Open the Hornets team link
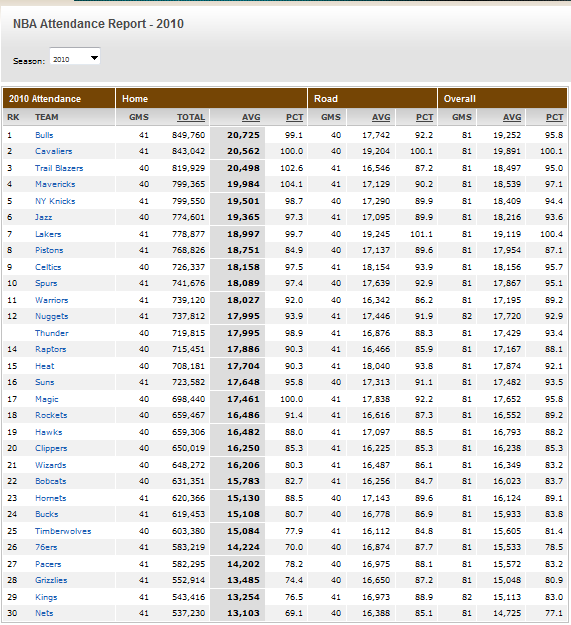The height and width of the screenshot is (625, 571). (x=51, y=498)
